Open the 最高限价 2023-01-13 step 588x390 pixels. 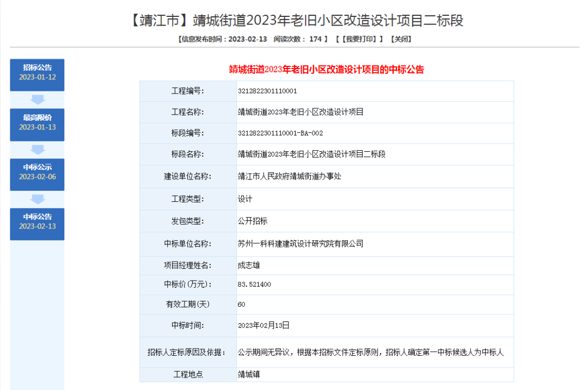pos(37,125)
